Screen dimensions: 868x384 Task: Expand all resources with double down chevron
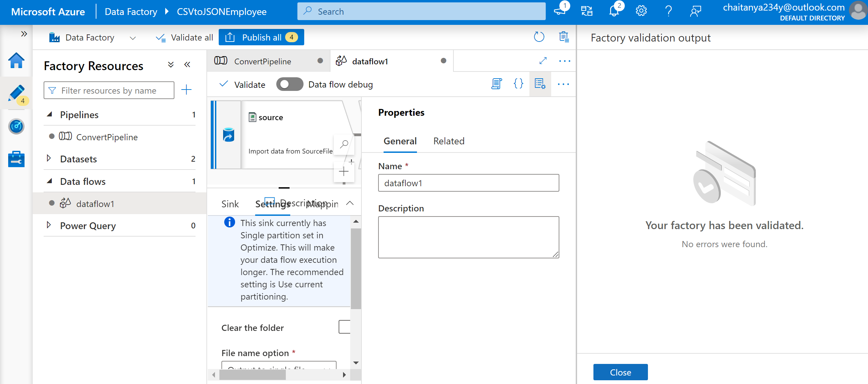[171, 65]
